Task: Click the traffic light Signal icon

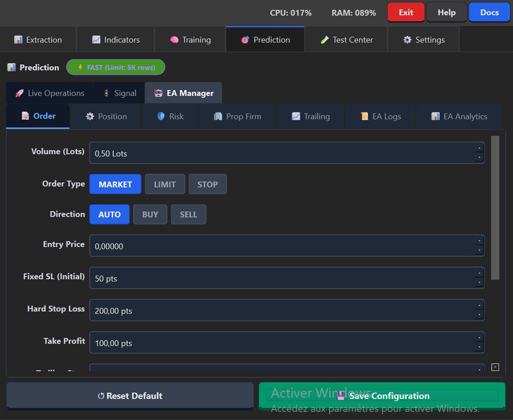Action: tap(106, 93)
